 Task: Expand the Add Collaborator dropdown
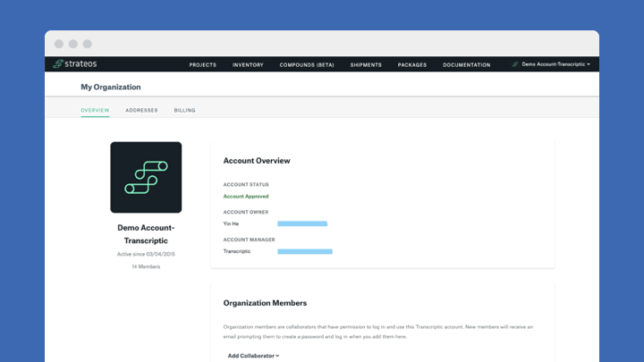tap(253, 356)
